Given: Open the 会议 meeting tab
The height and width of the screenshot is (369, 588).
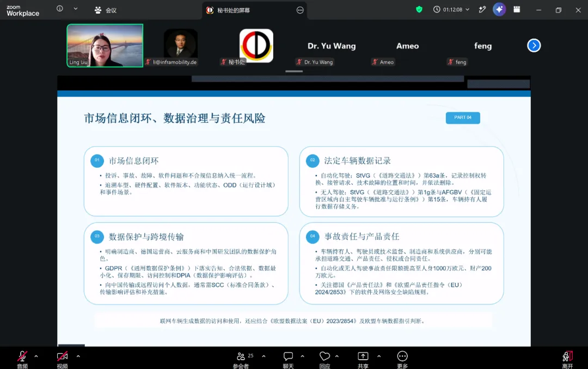Looking at the screenshot, I should click(x=106, y=10).
